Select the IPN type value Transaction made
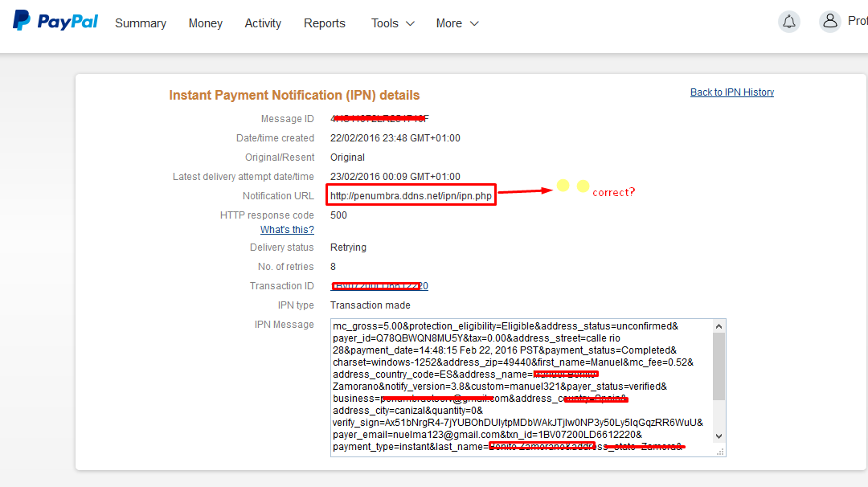Image resolution: width=868 pixels, height=487 pixels. tap(371, 305)
